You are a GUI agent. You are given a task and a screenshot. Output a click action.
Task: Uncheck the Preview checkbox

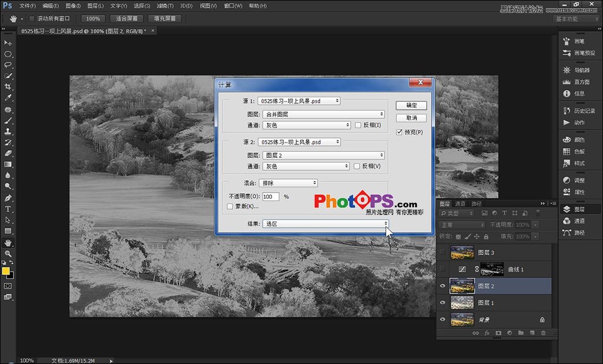point(400,132)
